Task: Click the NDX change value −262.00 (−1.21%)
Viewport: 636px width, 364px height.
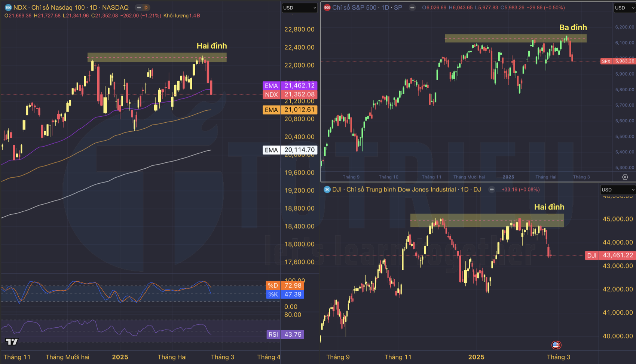Action: tap(141, 16)
